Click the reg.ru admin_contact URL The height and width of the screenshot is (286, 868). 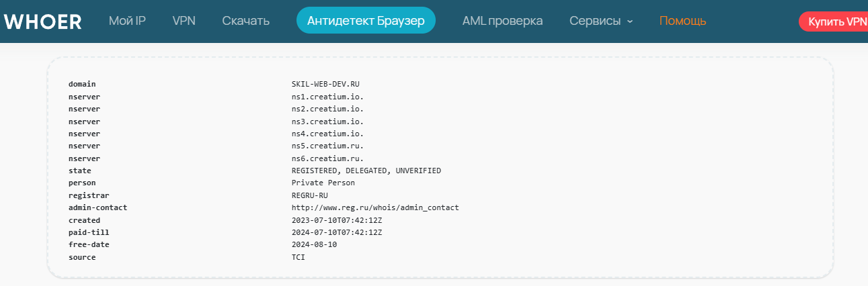tap(375, 207)
